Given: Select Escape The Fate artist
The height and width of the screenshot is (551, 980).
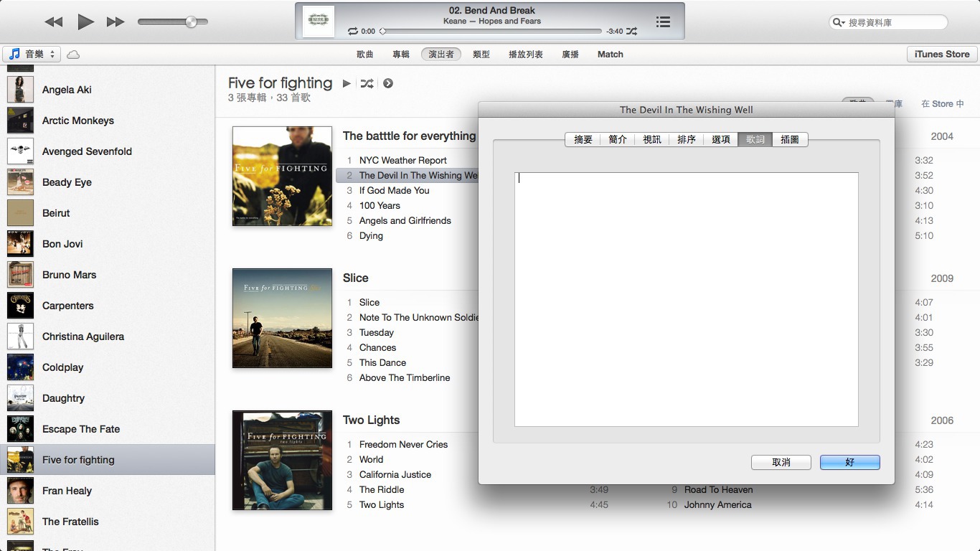Looking at the screenshot, I should (x=108, y=429).
